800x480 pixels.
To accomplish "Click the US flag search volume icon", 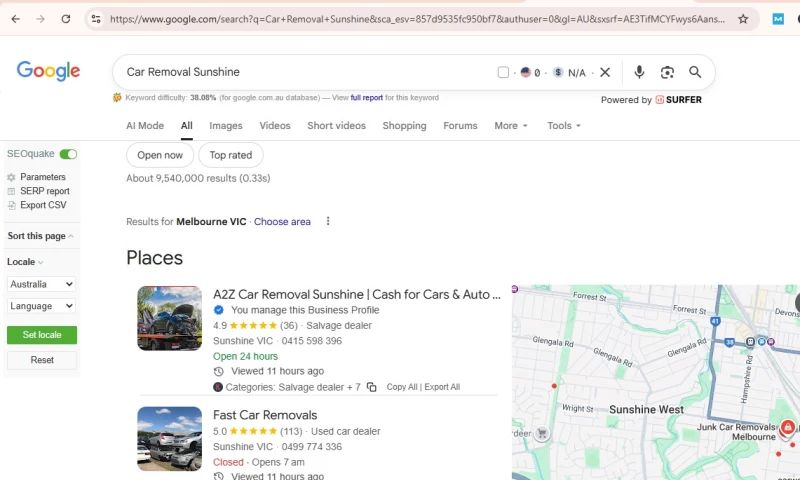I will tap(526, 72).
